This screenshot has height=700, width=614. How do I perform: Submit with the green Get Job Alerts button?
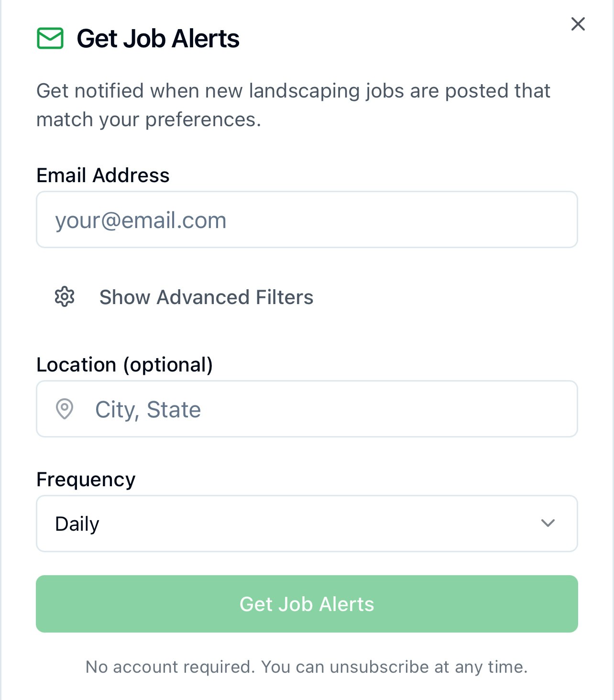[307, 604]
